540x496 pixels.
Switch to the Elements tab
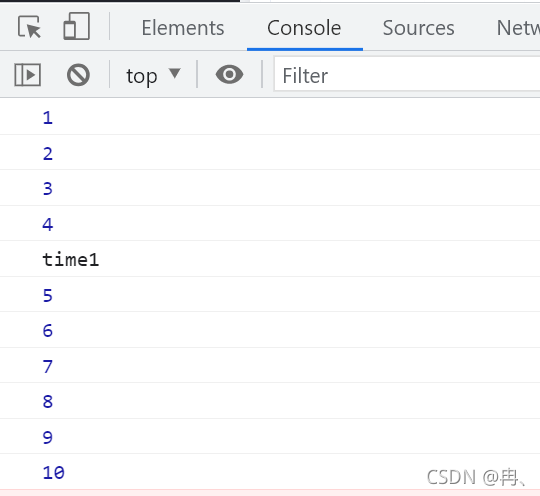click(183, 28)
